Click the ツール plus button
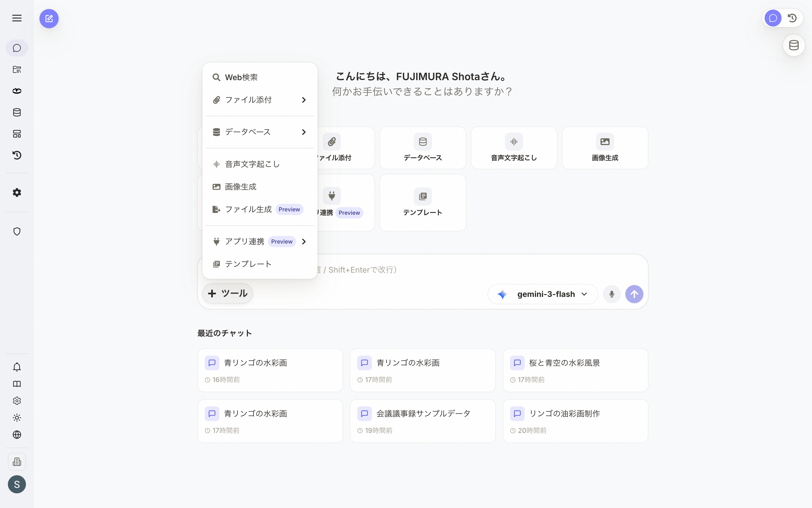 point(228,294)
